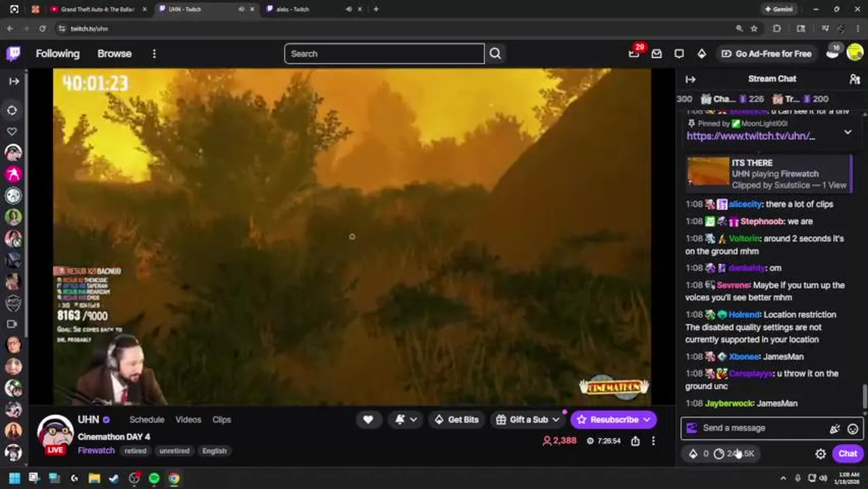This screenshot has width=868, height=489.
Task: Expand the left followed channels sidebar
Action: click(14, 81)
